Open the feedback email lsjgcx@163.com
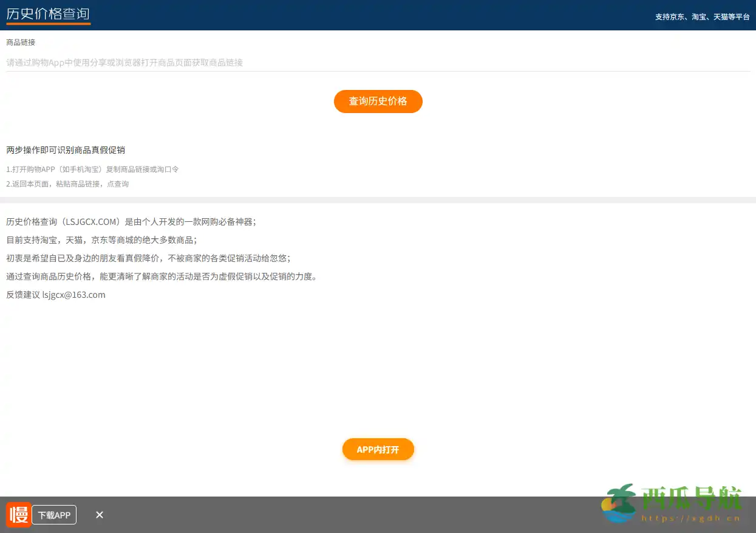The height and width of the screenshot is (533, 756). point(73,295)
